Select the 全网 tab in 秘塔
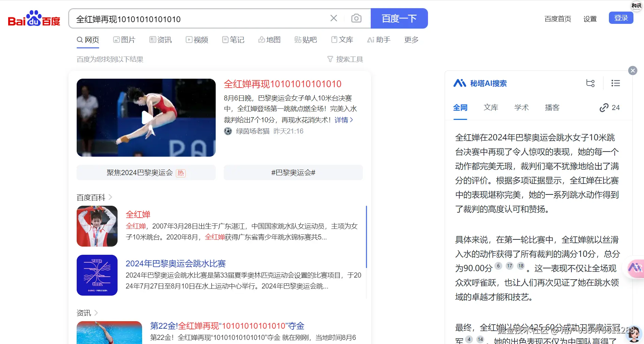644x344 pixels. [460, 108]
